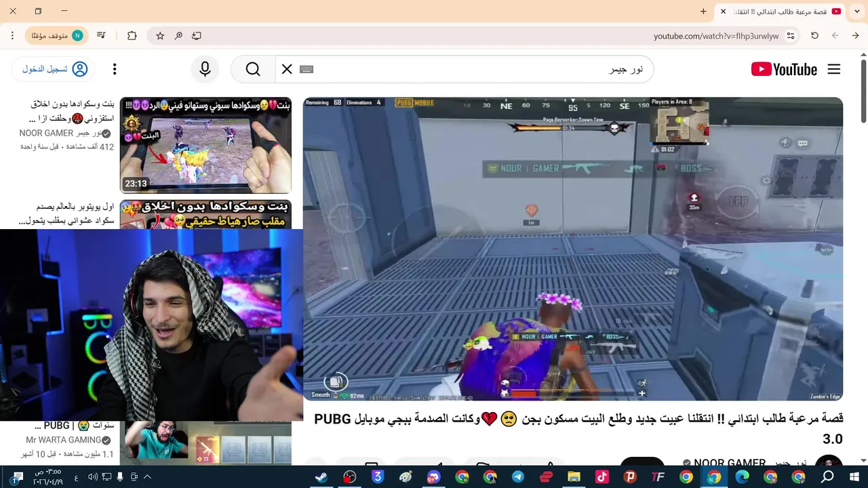Open Telegram from the taskbar
Image resolution: width=868 pixels, height=488 pixels.
point(517,477)
